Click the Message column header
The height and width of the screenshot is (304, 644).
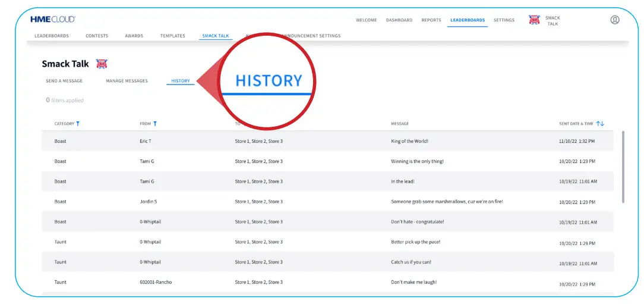coord(400,124)
